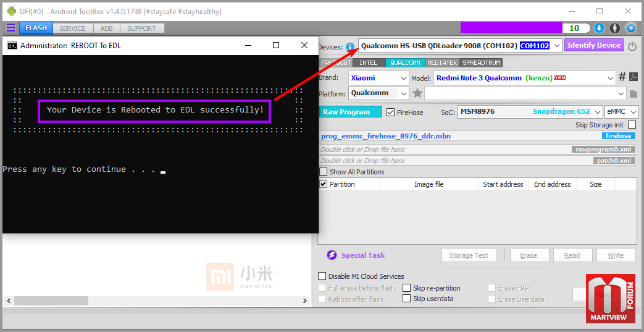The image size is (644, 332).
Task: Open the settings gear icon
Action: click(630, 28)
